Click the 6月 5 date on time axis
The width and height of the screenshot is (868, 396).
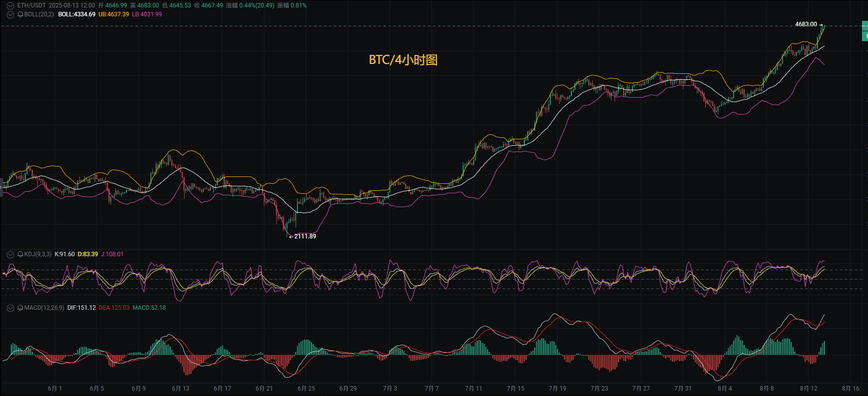coord(97,389)
